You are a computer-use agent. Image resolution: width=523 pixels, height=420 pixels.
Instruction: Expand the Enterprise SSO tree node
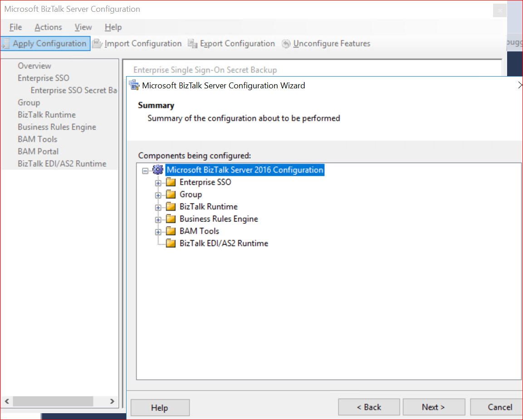(158, 183)
